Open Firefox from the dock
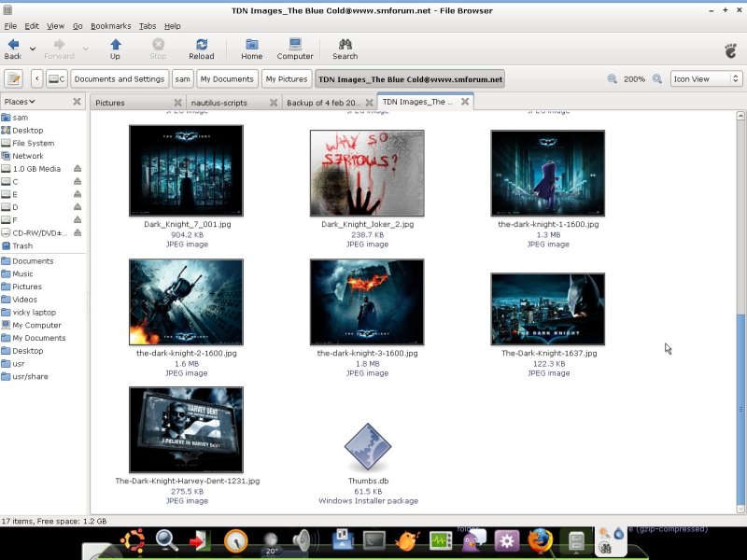 pyautogui.click(x=541, y=541)
